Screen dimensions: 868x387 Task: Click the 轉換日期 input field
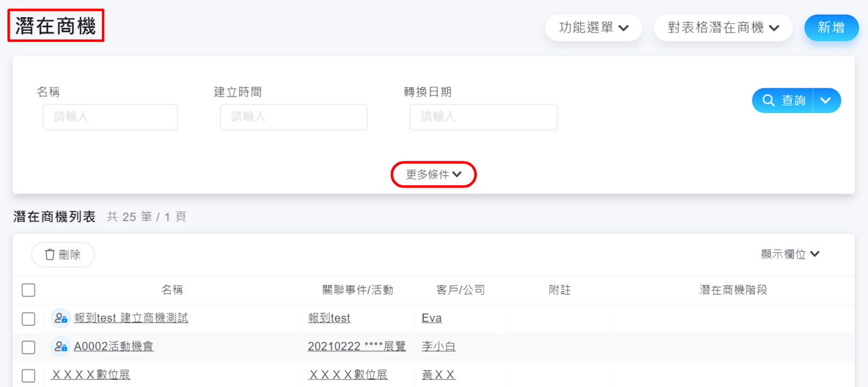pos(483,117)
